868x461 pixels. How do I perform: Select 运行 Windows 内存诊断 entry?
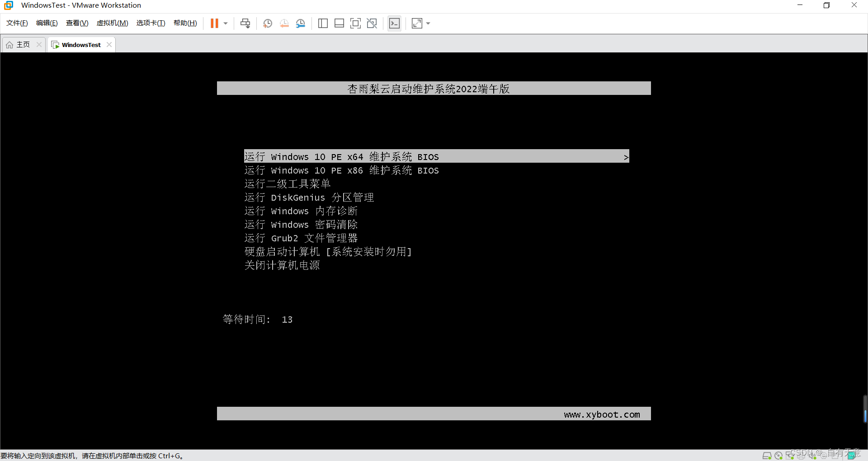click(x=301, y=211)
